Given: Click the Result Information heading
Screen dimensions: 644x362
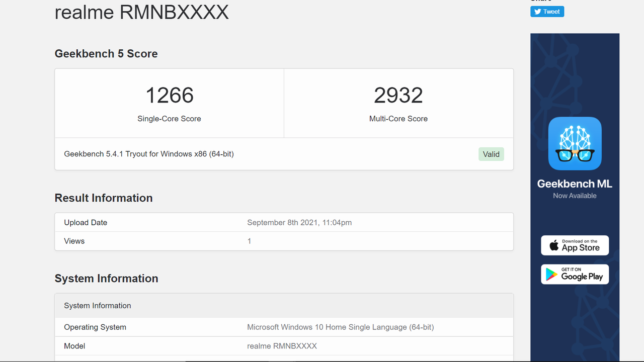Looking at the screenshot, I should coord(104,198).
